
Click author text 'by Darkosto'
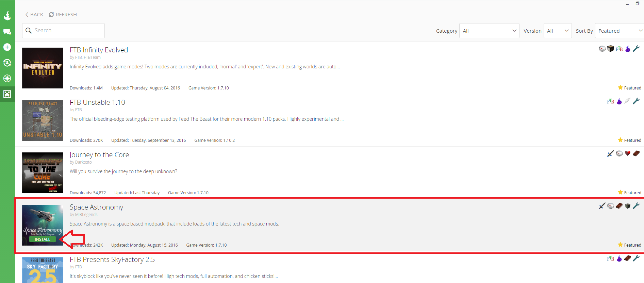click(x=81, y=162)
